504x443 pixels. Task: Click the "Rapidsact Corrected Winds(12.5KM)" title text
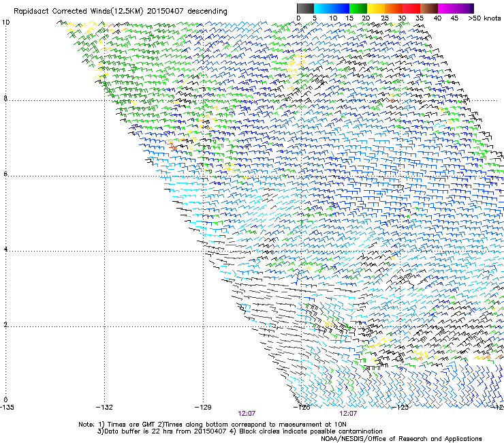pyautogui.click(x=78, y=12)
